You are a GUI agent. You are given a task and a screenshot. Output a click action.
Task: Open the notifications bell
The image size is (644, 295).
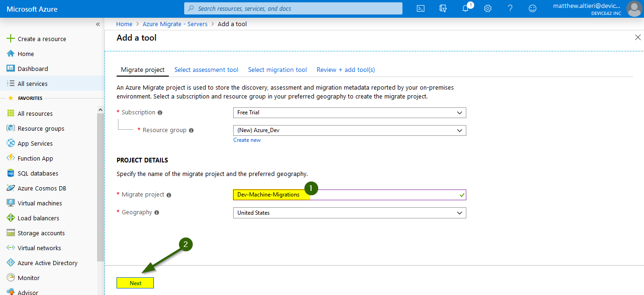click(465, 8)
